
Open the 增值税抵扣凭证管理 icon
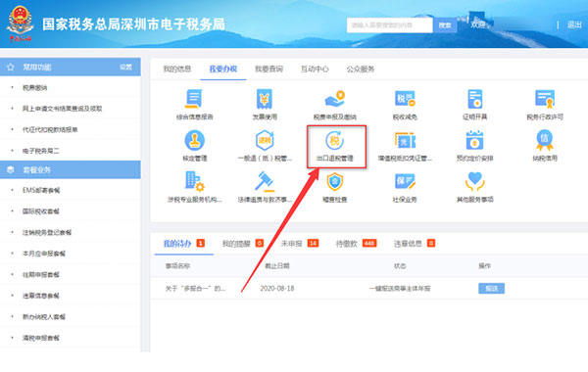tap(405, 141)
